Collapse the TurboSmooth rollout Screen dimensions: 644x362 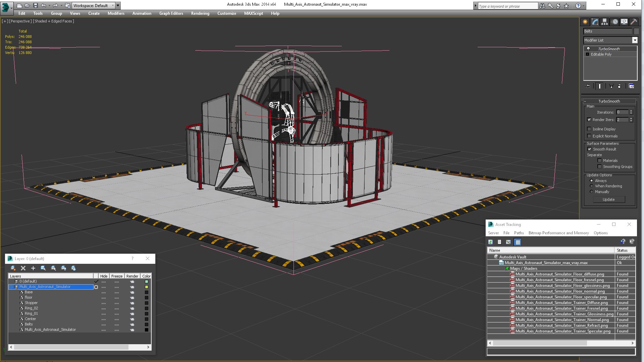click(585, 101)
